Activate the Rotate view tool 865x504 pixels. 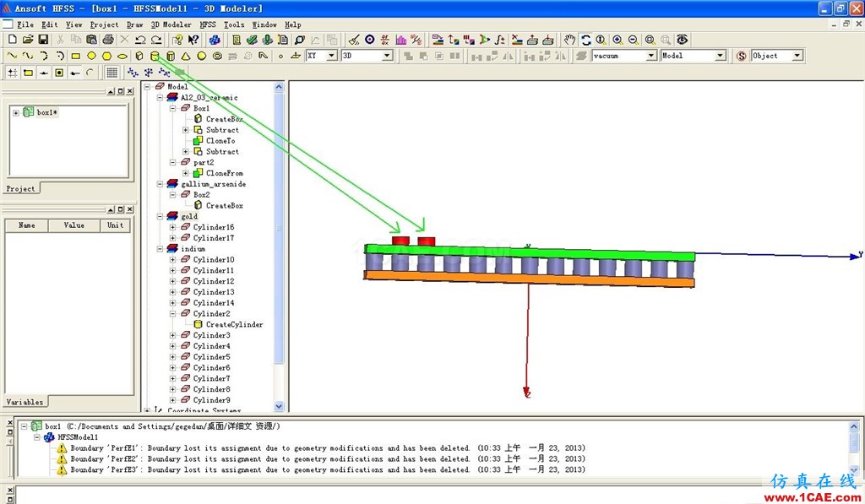pyautogui.click(x=586, y=40)
